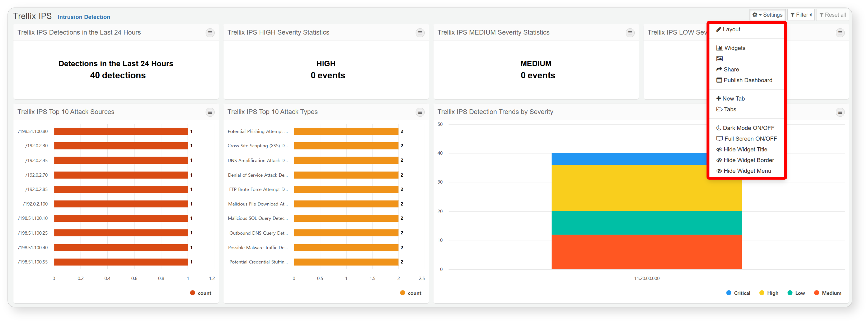This screenshot has height=323, width=868.
Task: Choose Publish Dashboard menu entry
Action: coord(744,80)
